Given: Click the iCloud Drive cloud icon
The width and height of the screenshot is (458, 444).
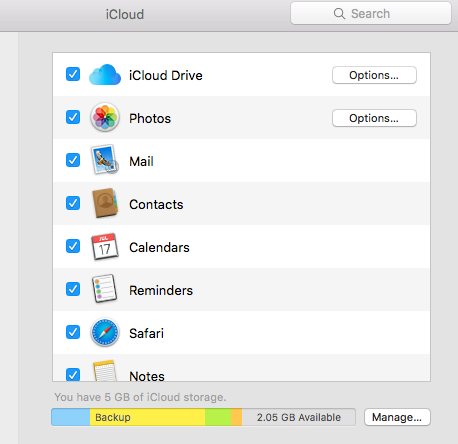Looking at the screenshot, I should 105,75.
